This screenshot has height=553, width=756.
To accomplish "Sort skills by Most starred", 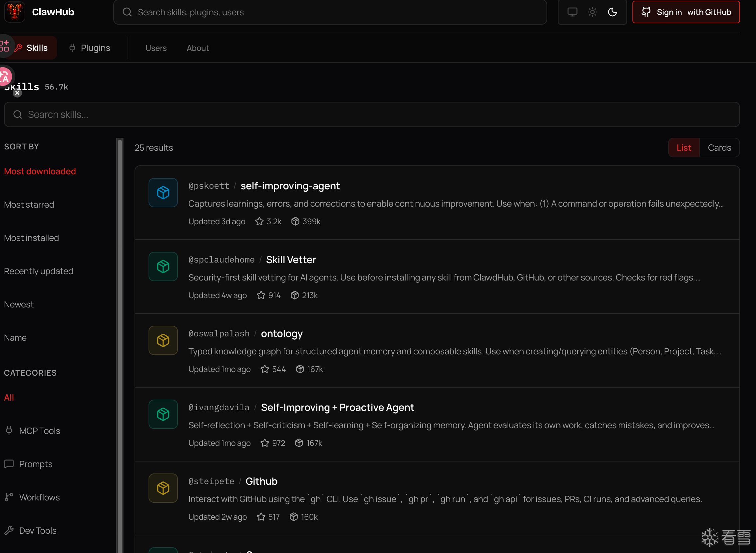I will coord(29,205).
